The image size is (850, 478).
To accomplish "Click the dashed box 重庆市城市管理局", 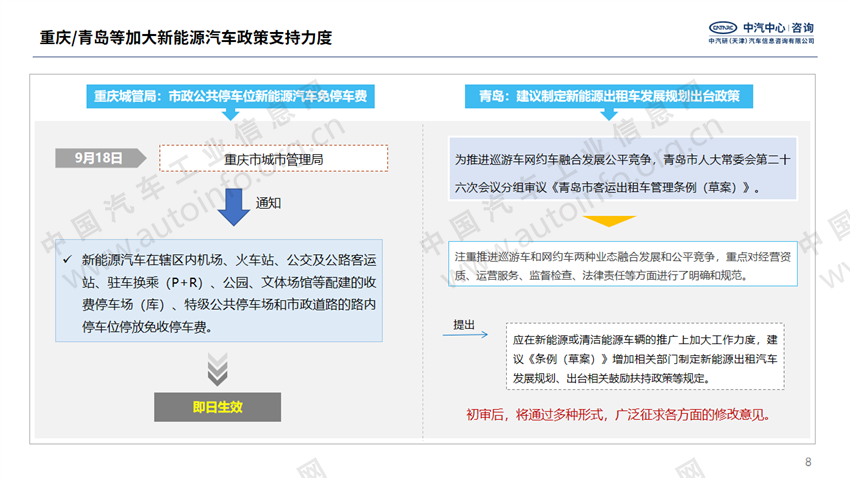I will [x=273, y=159].
